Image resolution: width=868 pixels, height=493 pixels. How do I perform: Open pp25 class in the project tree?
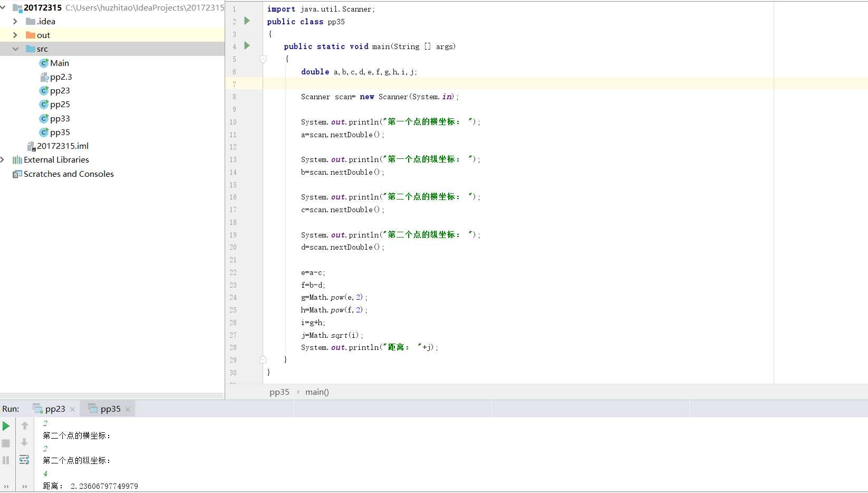click(60, 105)
